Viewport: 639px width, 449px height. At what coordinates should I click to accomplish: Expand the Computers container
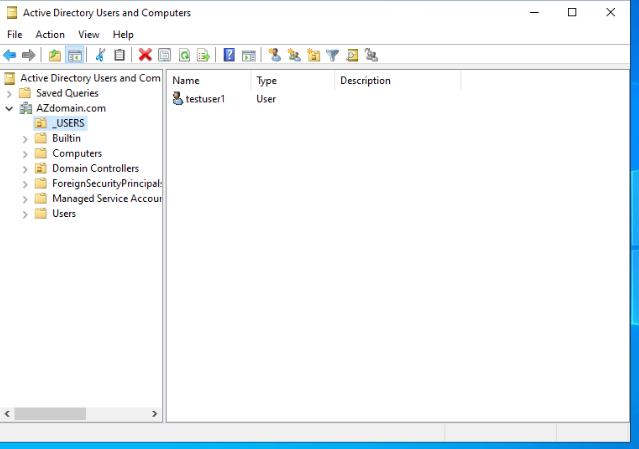[25, 154]
